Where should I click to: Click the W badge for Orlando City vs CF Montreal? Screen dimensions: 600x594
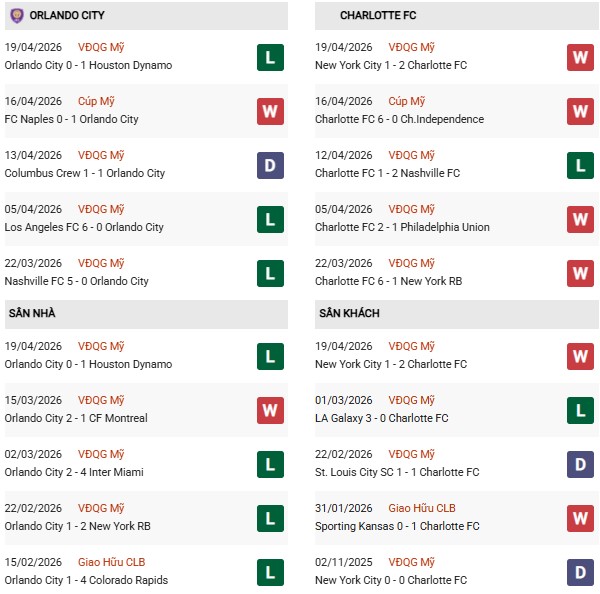click(x=270, y=410)
